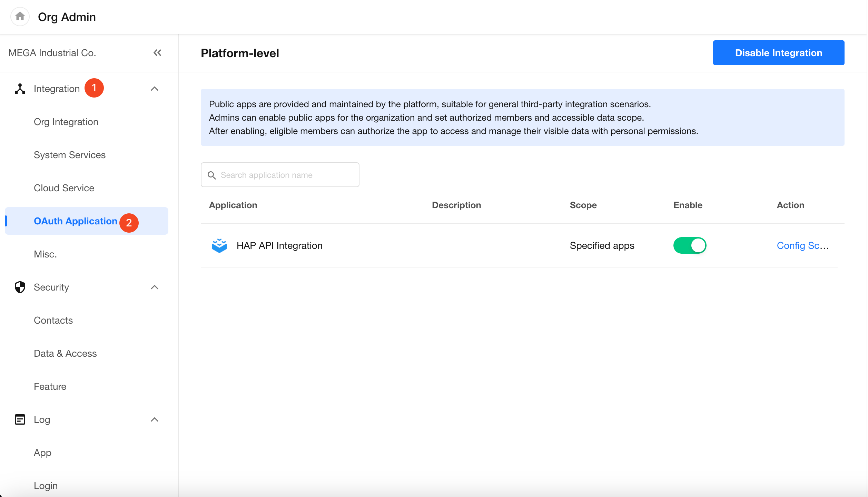Collapse the Security section chevron
Viewport: 868px width, 497px height.
pos(155,287)
